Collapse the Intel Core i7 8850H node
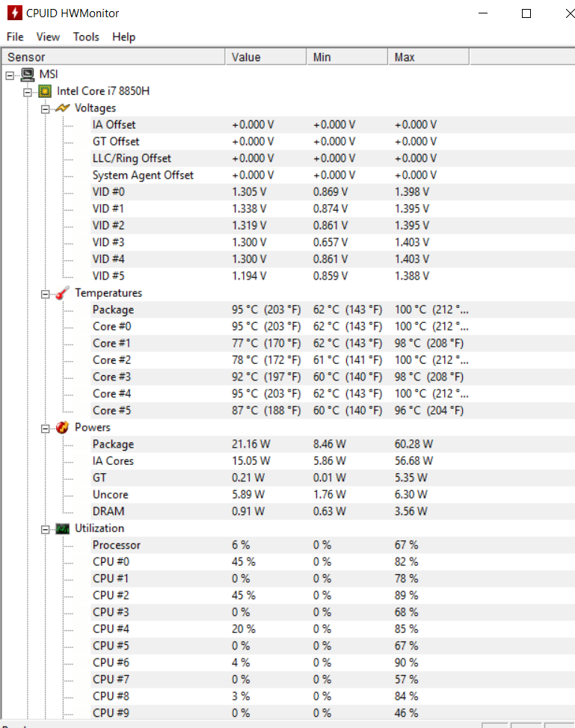Viewport: 575px width, 728px height. 28,92
